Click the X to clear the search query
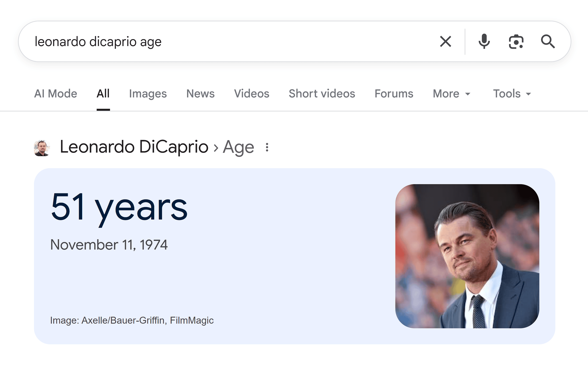Viewport: 588px width, 379px height. (445, 41)
